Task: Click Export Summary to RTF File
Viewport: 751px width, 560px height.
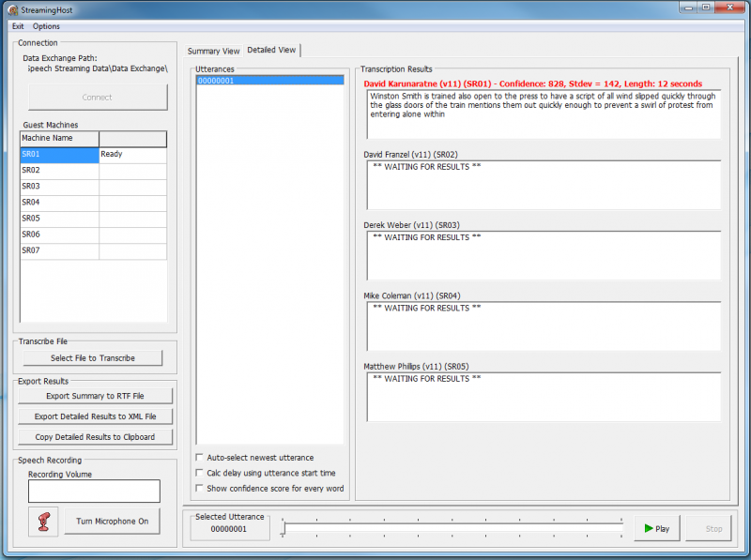Action: click(95, 396)
